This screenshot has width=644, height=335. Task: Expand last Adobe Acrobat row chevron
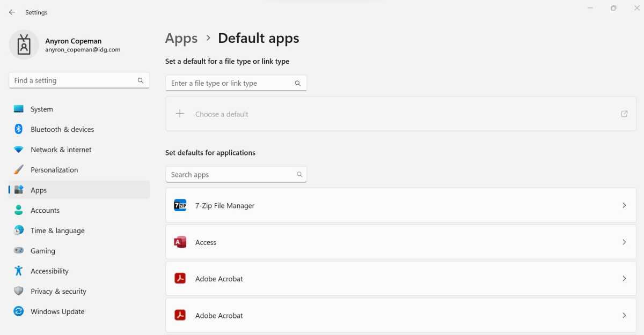(624, 315)
